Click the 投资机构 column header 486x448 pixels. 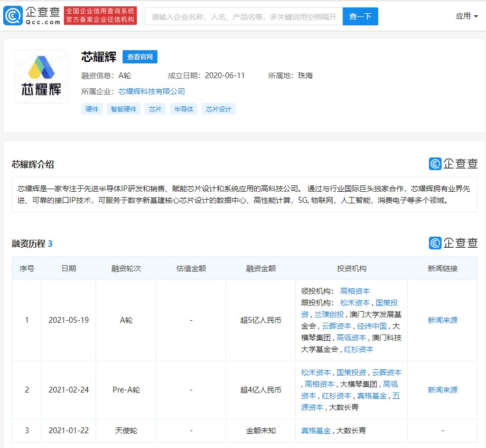tap(351, 268)
